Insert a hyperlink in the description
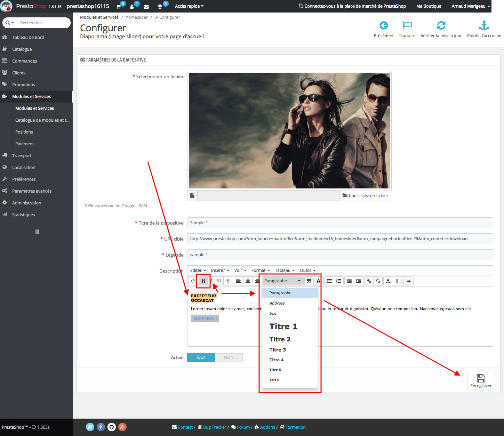The image size is (504, 436). [368, 281]
